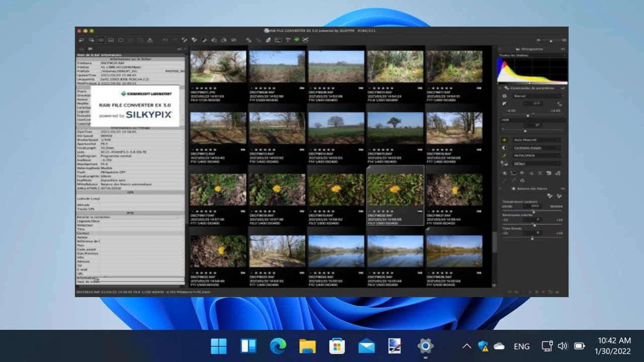Click the speech bubble icon above info panel
Screen dimensions: 644x362
(90, 49)
